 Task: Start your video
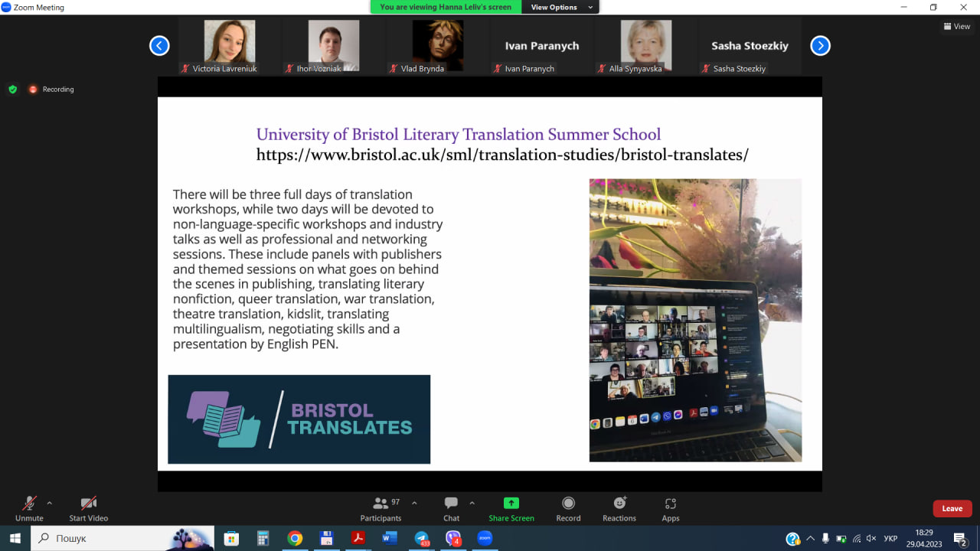coord(88,508)
